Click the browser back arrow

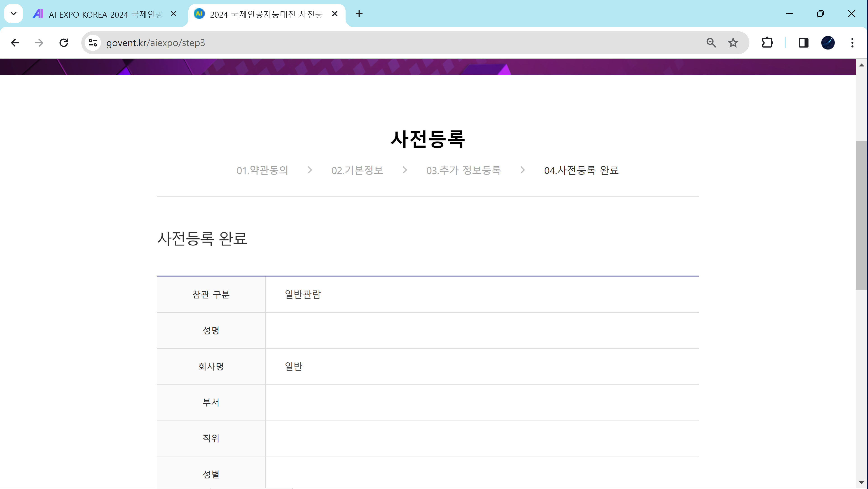[x=15, y=43]
